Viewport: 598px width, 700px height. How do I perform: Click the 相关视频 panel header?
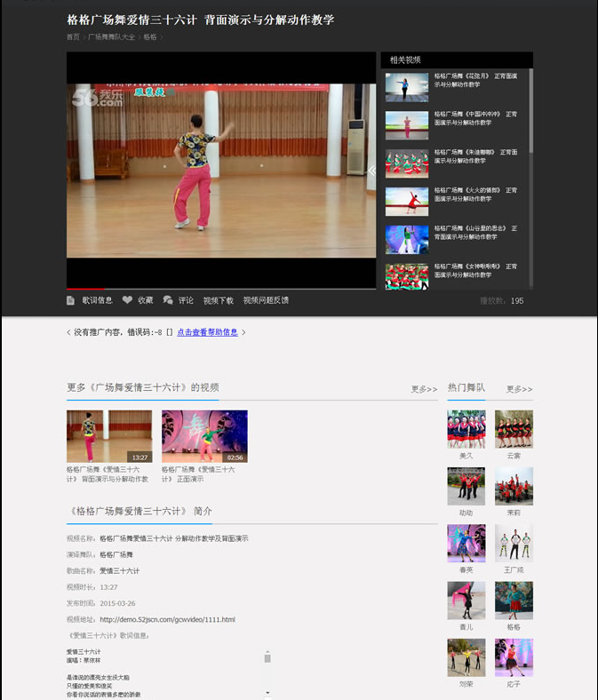coord(457,60)
